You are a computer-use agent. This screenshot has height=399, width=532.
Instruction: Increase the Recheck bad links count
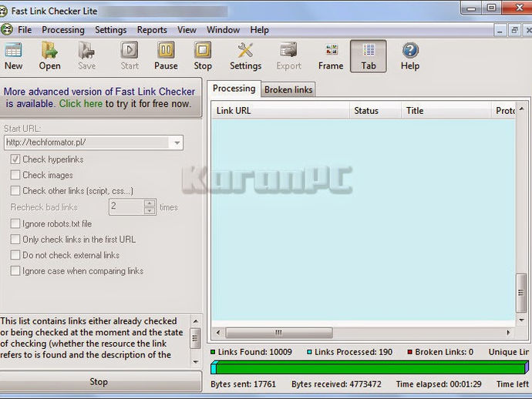pos(150,203)
